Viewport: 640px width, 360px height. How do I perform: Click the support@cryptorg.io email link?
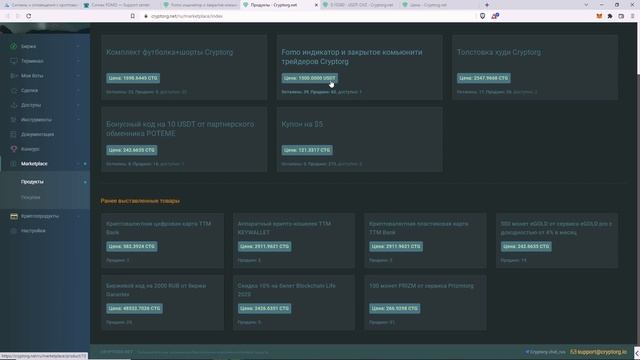[598, 351]
